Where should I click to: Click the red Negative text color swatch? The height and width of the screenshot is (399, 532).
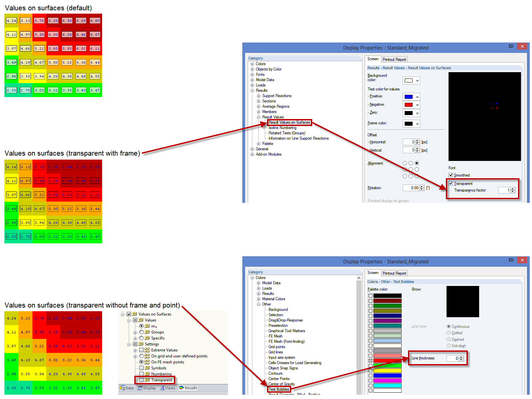409,104
